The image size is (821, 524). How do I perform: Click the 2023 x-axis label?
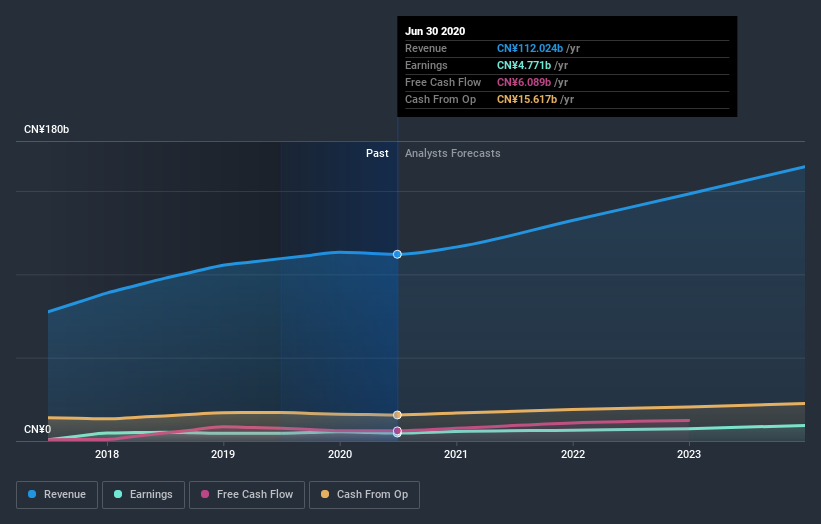[x=689, y=454]
